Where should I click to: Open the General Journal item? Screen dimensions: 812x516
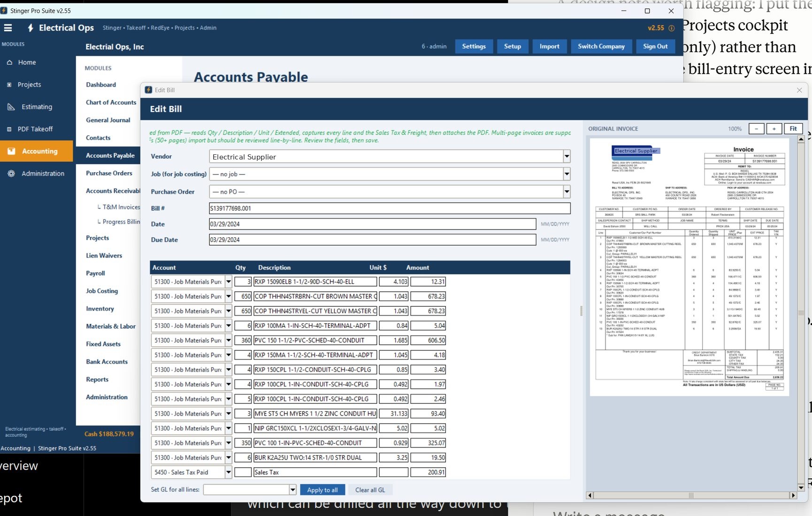click(108, 120)
